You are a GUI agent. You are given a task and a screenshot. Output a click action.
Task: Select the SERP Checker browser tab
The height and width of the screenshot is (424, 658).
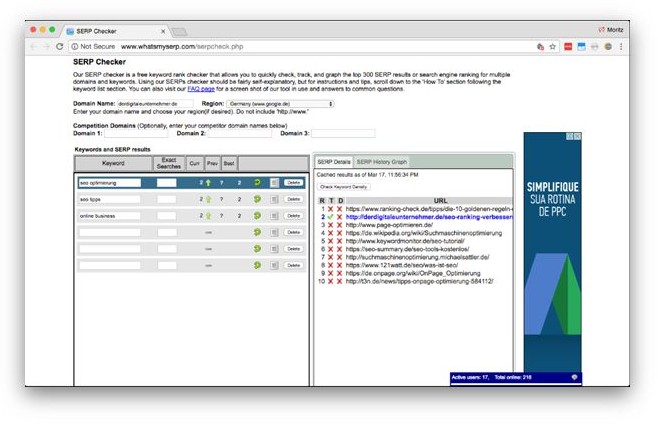pyautogui.click(x=110, y=30)
